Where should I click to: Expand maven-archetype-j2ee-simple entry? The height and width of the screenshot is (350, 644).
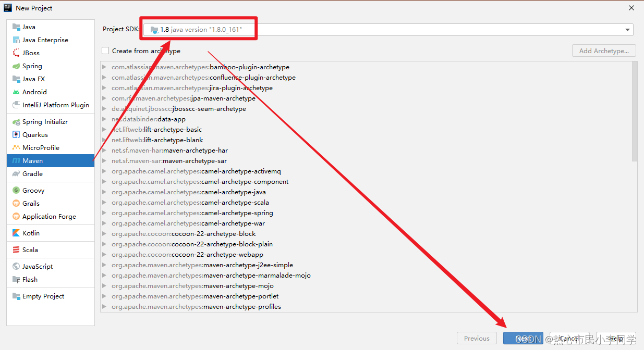pyautogui.click(x=105, y=265)
